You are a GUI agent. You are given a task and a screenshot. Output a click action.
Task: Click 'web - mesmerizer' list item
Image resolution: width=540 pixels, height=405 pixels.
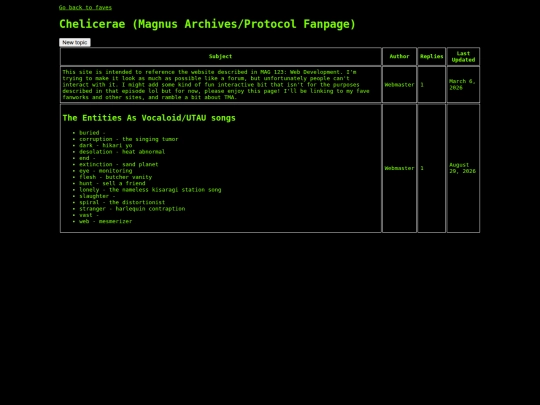[x=106, y=221]
